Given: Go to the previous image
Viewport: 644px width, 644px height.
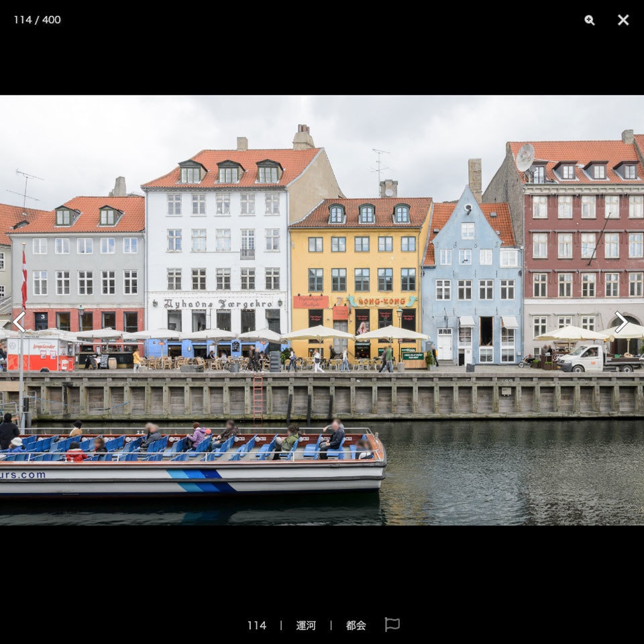Looking at the screenshot, I should (x=19, y=321).
